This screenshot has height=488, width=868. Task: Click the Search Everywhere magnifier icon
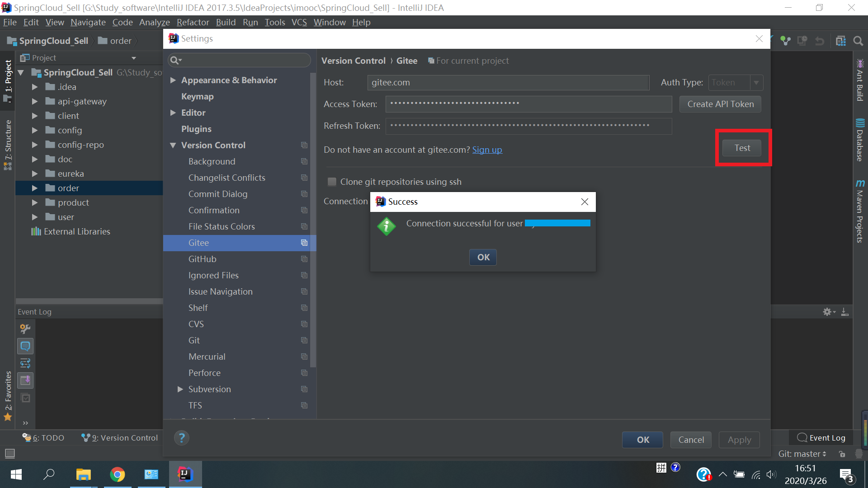tap(858, 41)
